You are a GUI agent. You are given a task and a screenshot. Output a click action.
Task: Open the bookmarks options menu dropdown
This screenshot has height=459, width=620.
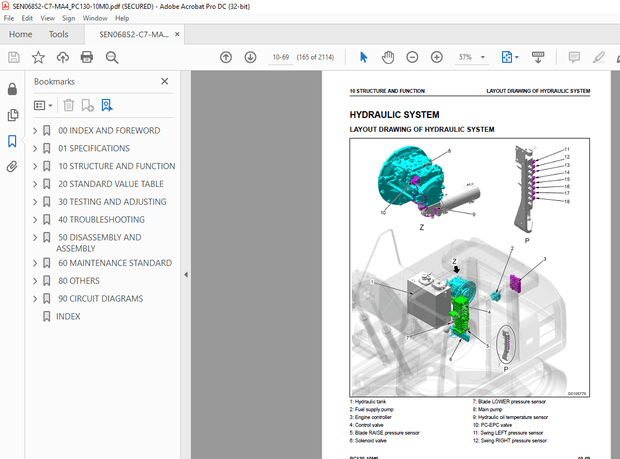pos(43,106)
